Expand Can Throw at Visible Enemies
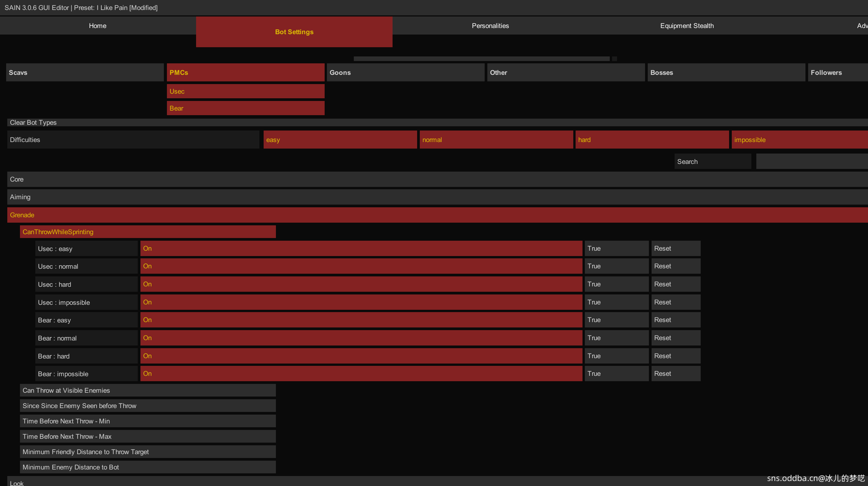This screenshot has height=486, width=868. (x=148, y=390)
